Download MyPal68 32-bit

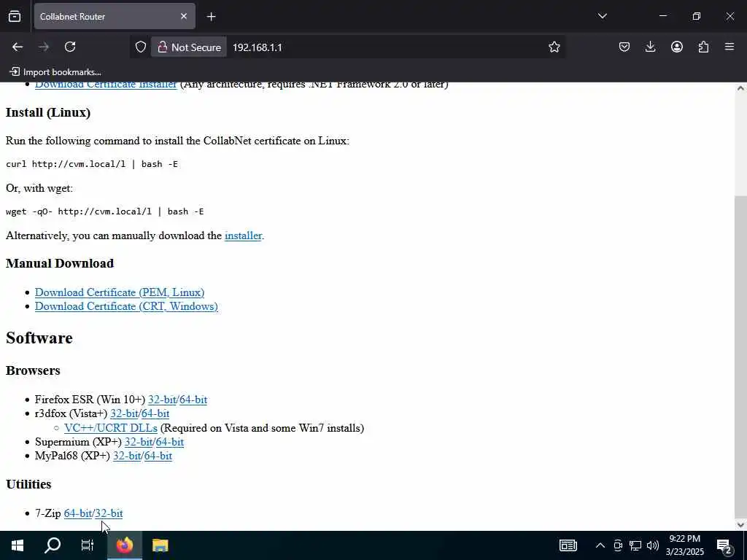127,456
